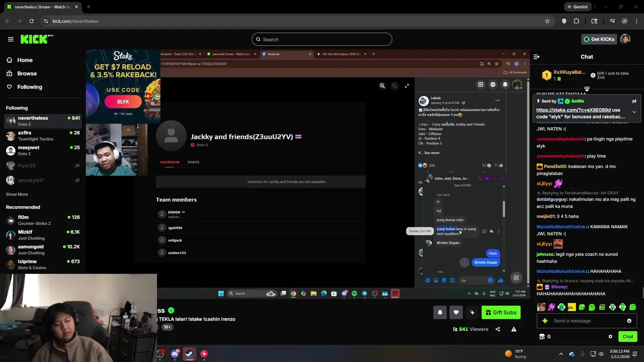
Task: Expand the Show more following list
Action: (x=17, y=194)
